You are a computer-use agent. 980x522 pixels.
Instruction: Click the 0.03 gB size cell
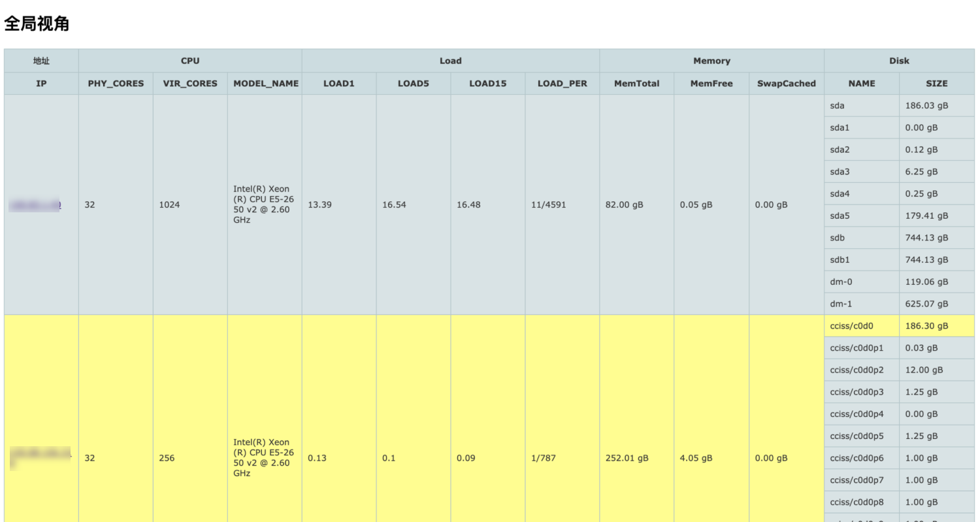937,348
